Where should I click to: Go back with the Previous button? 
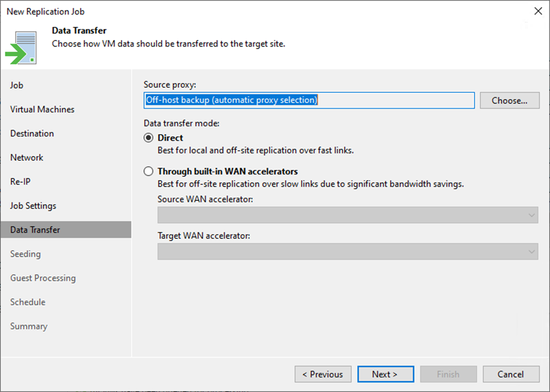tap(323, 374)
